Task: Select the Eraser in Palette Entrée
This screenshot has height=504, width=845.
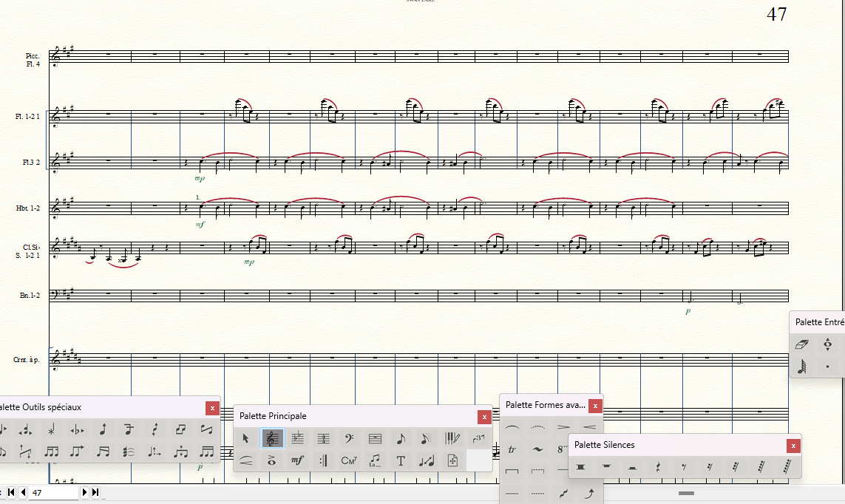Action: click(802, 344)
